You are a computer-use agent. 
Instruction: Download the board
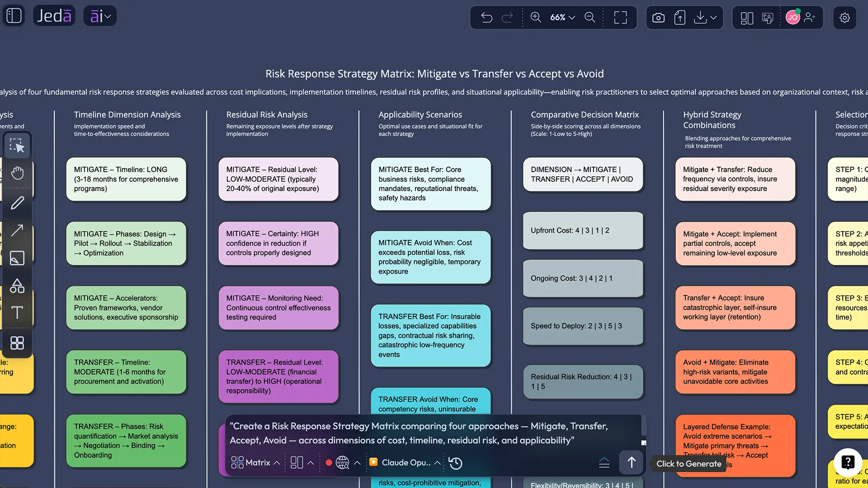(x=700, y=18)
